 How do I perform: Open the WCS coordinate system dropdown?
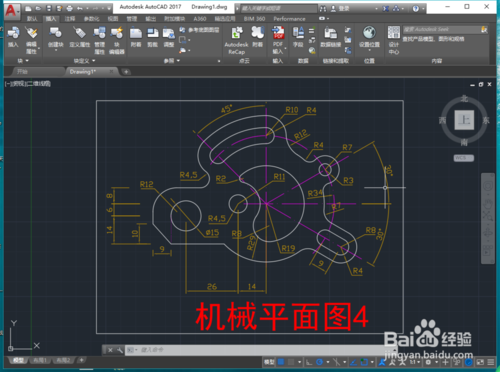coord(464,158)
